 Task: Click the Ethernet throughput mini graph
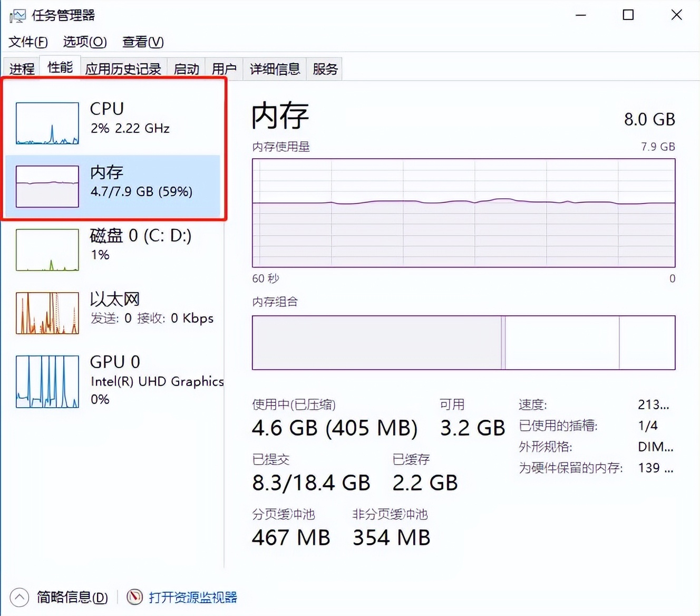(47, 313)
